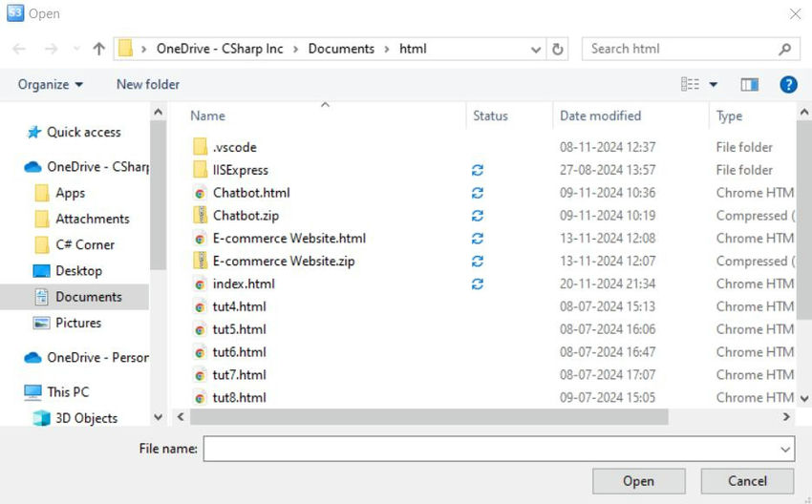Image resolution: width=812 pixels, height=504 pixels.
Task: Click the sync status icon for IISExpress
Action: point(478,170)
